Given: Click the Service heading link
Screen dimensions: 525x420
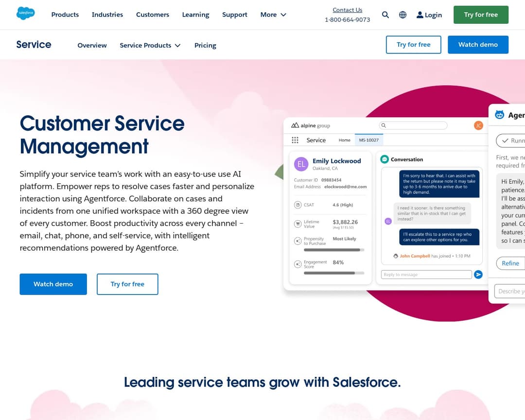Looking at the screenshot, I should coord(34,45).
